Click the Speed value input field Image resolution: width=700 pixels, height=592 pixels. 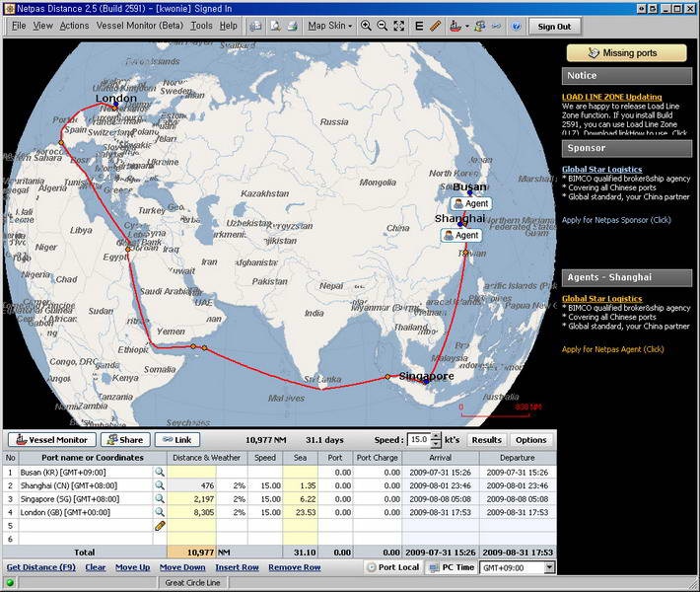[419, 440]
